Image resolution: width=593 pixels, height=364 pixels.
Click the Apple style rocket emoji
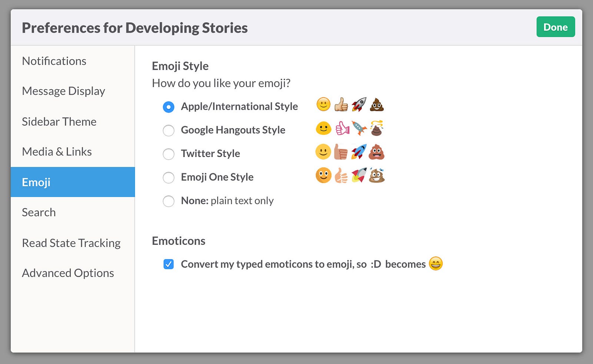[x=359, y=104]
